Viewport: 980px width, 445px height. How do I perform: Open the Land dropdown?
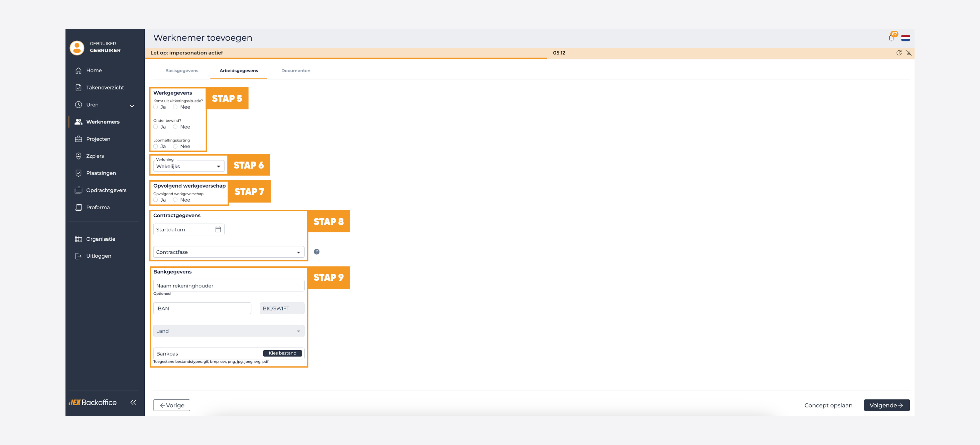(229, 331)
